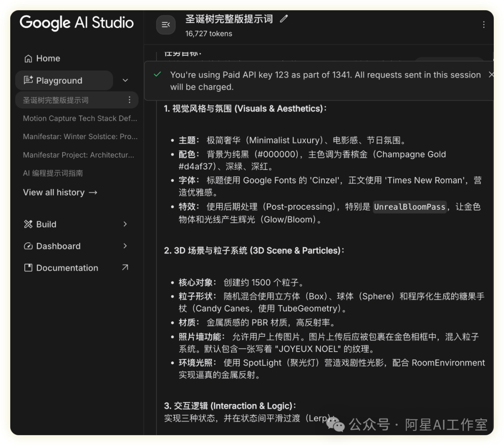Expand the Dashboard section chevron

tap(125, 246)
